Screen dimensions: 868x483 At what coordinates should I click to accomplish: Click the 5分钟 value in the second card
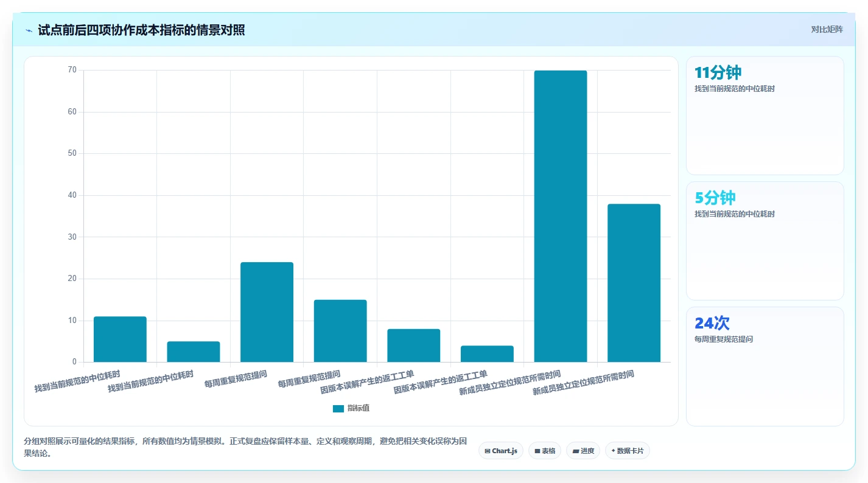[x=715, y=198]
